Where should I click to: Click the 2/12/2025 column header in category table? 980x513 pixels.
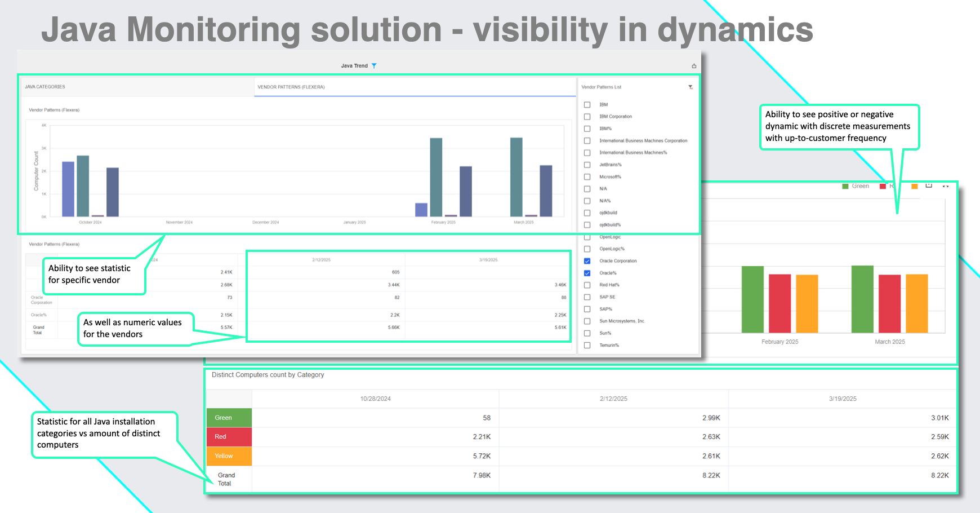click(x=613, y=399)
